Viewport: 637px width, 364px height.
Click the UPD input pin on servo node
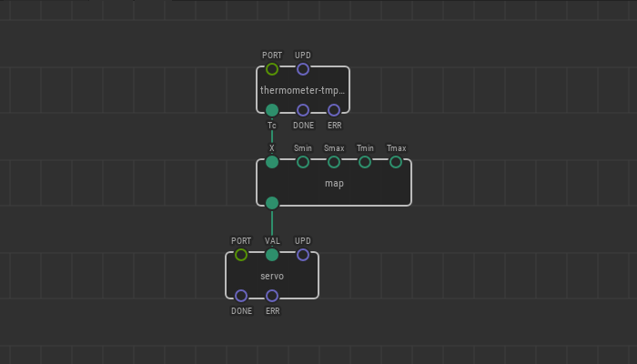click(x=303, y=255)
